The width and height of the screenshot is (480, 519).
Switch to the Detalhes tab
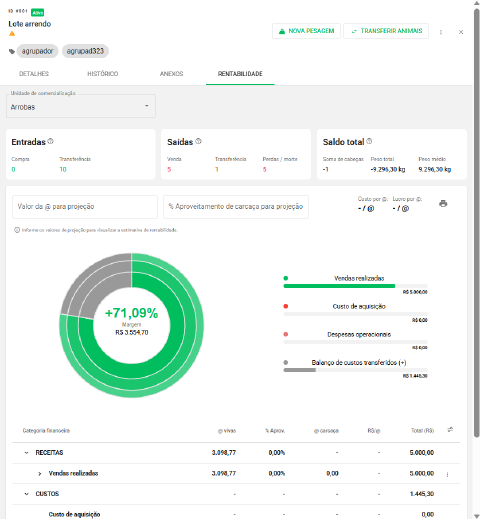34,74
